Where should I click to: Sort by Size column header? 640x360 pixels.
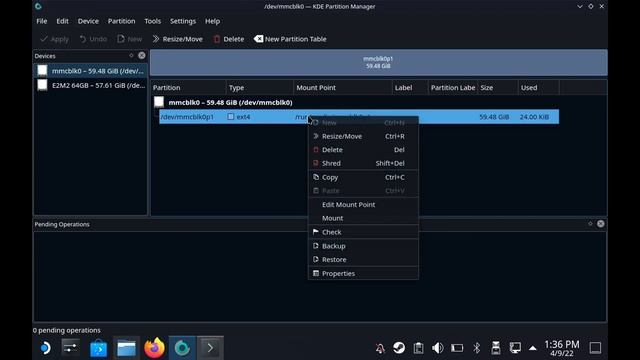[498, 87]
